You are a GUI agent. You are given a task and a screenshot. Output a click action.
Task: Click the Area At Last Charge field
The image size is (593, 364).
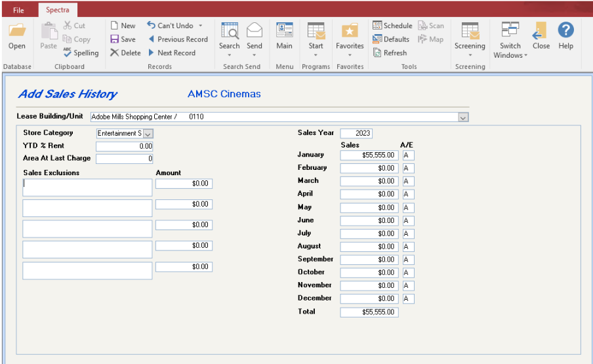[125, 159]
